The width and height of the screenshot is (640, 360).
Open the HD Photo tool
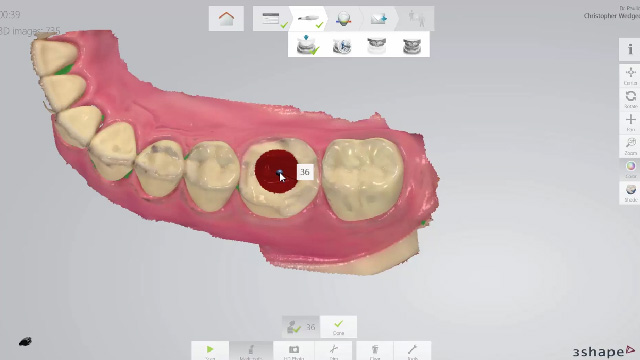[x=293, y=351]
